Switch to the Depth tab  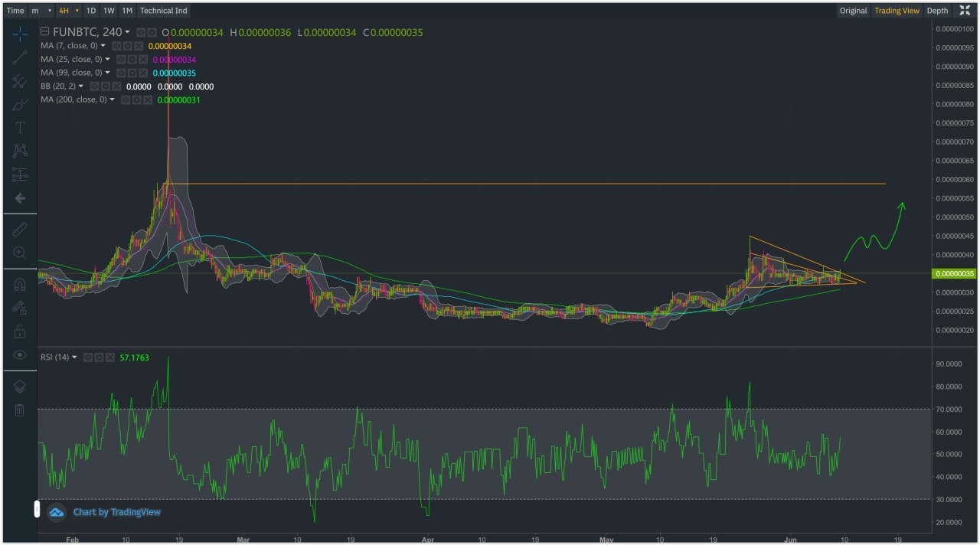point(937,11)
